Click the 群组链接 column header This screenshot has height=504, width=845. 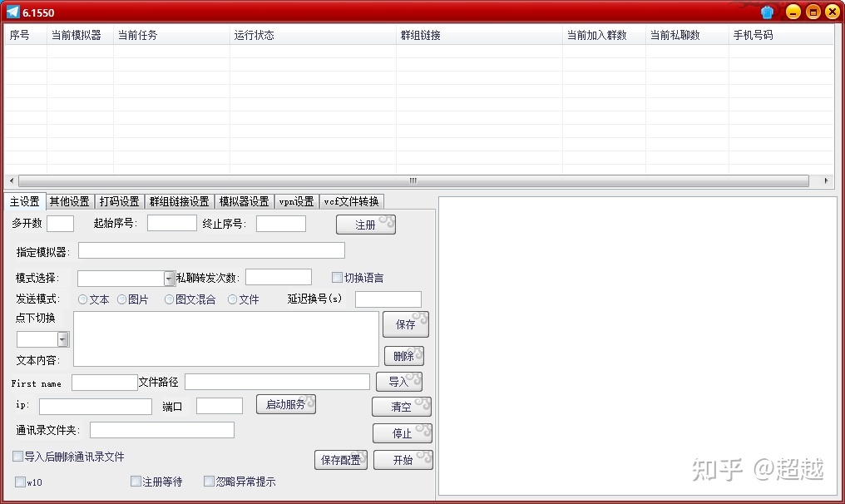[479, 35]
